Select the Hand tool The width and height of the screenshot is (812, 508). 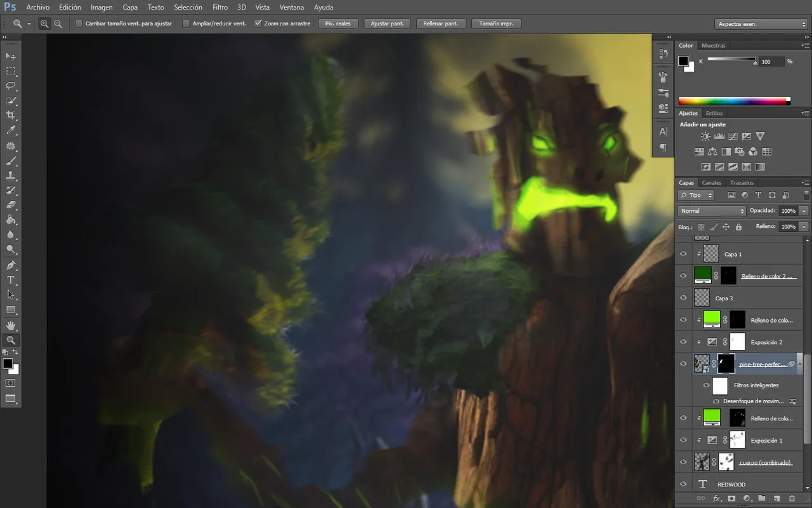coord(11,325)
